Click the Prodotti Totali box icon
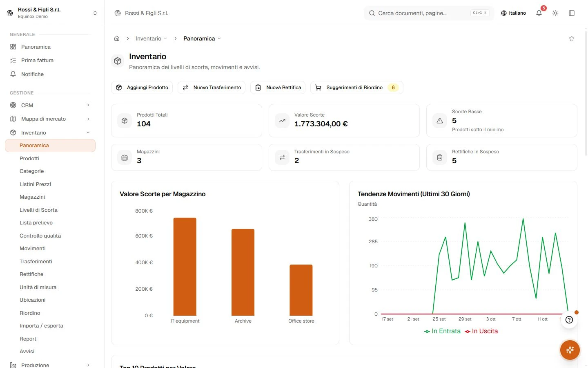 click(x=125, y=121)
